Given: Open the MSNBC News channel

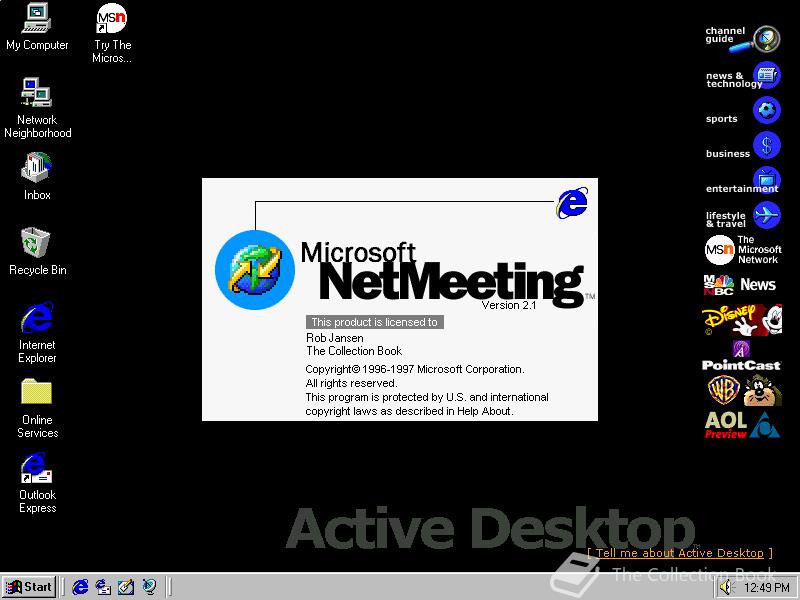Looking at the screenshot, I should [740, 285].
